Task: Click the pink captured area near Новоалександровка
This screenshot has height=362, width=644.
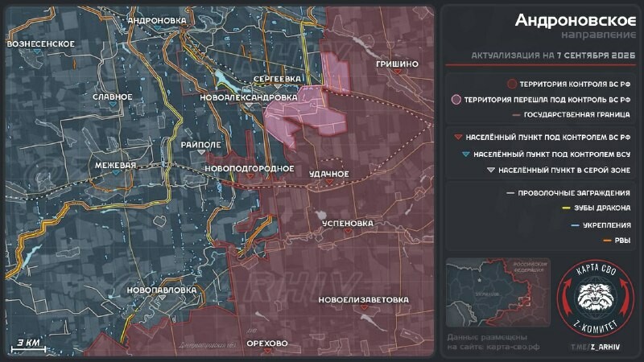Action: [306, 113]
